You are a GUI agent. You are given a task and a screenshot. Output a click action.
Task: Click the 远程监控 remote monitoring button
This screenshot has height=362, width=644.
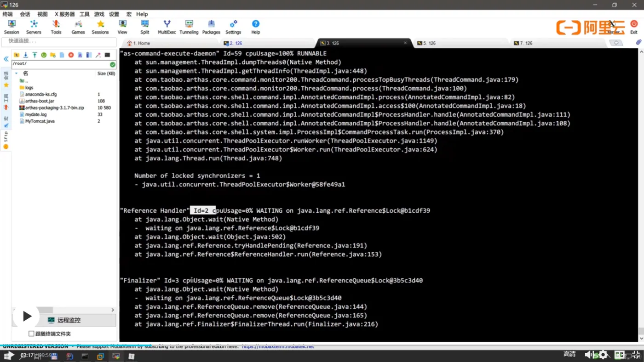[64, 320]
